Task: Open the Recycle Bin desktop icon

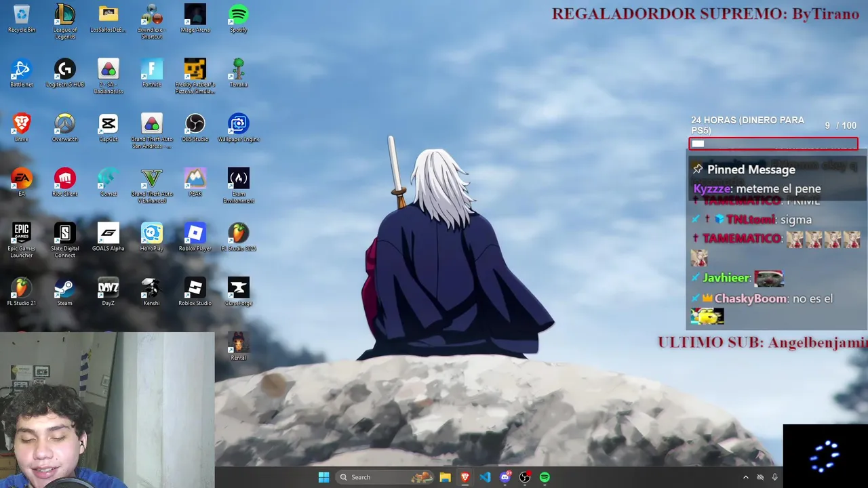Action: pos(22,18)
